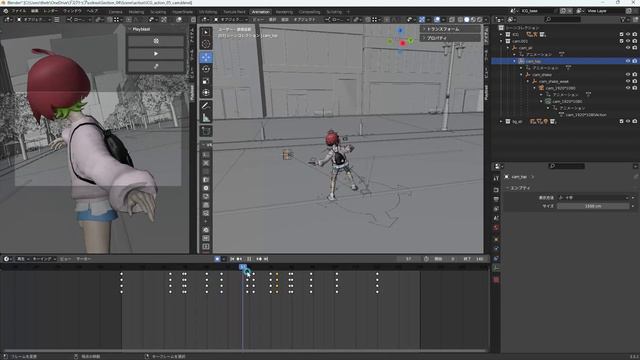Open the Tool properties tab icon
640x360 pixels.
tap(496, 179)
